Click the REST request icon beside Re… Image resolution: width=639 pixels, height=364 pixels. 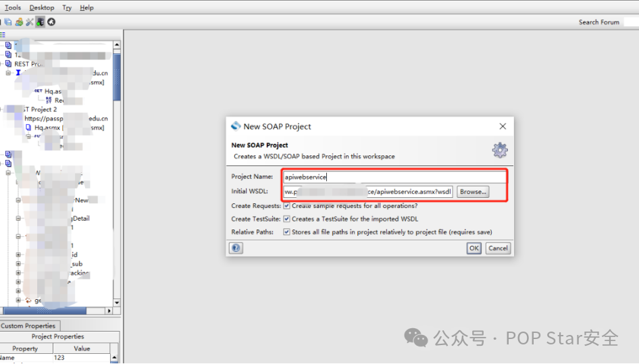tap(49, 100)
